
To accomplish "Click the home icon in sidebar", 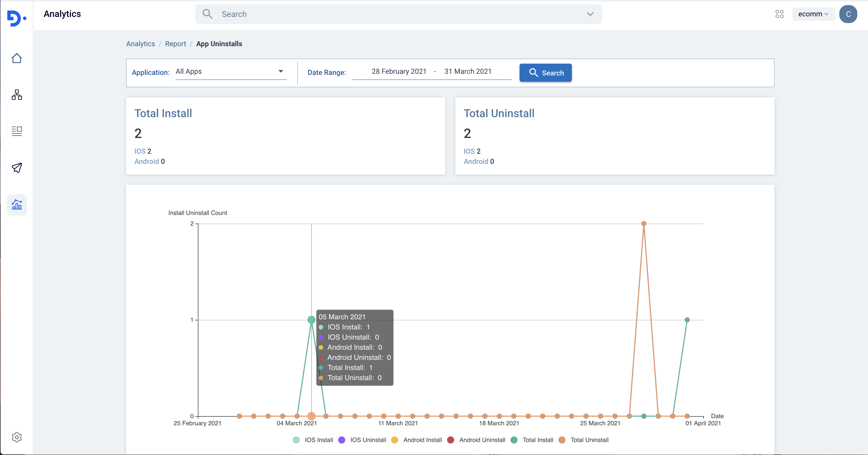I will (x=17, y=58).
